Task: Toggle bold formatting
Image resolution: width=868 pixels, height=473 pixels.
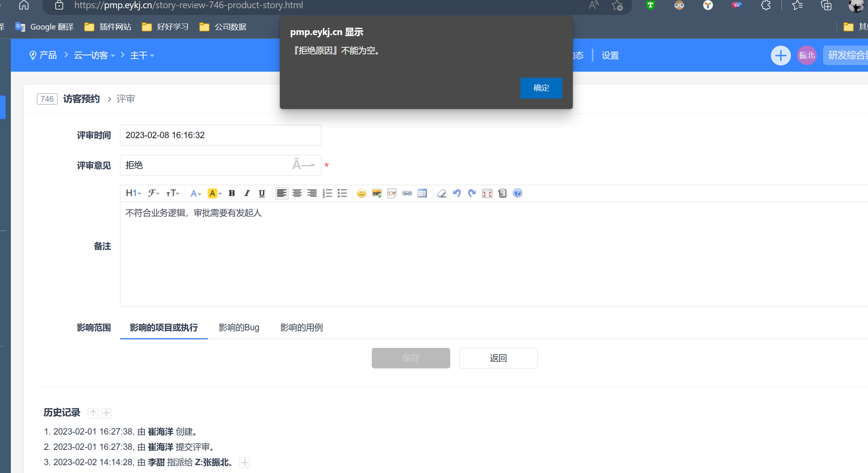Action: [x=232, y=193]
